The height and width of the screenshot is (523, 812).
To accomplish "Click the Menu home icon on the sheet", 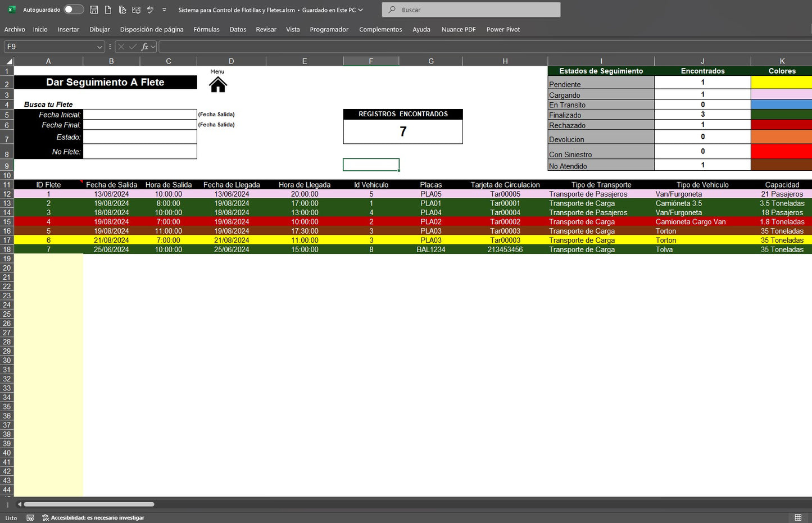I will point(217,85).
